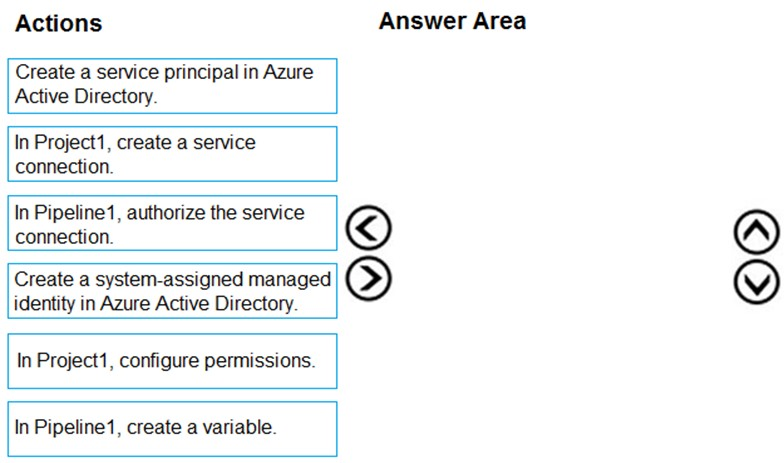Screen dimensions: 784x463
Task: Select 'Create a service principal in Azure Active Directory'
Action: pos(172,86)
